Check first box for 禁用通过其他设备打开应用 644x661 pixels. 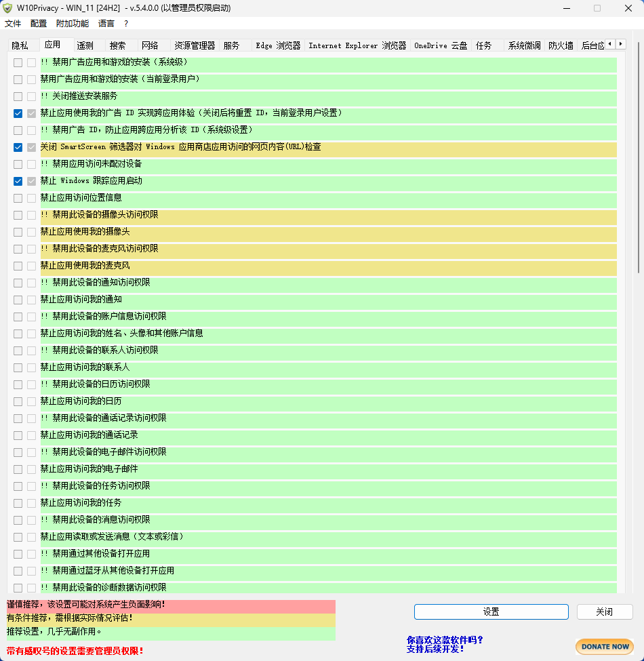click(18, 555)
